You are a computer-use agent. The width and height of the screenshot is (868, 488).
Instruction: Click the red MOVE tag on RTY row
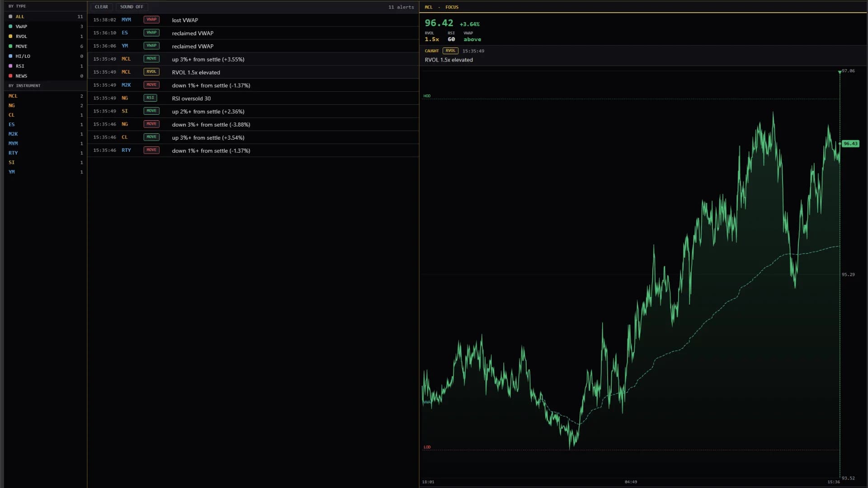tap(151, 150)
